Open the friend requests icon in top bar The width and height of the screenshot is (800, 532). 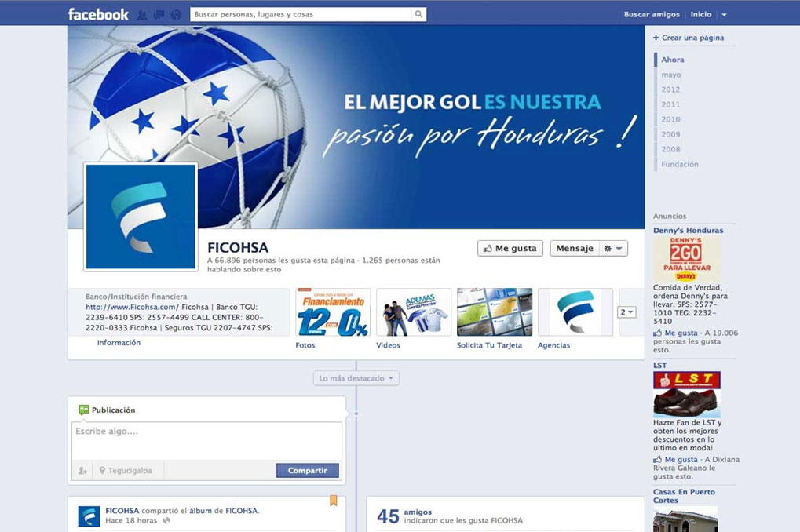coord(142,14)
